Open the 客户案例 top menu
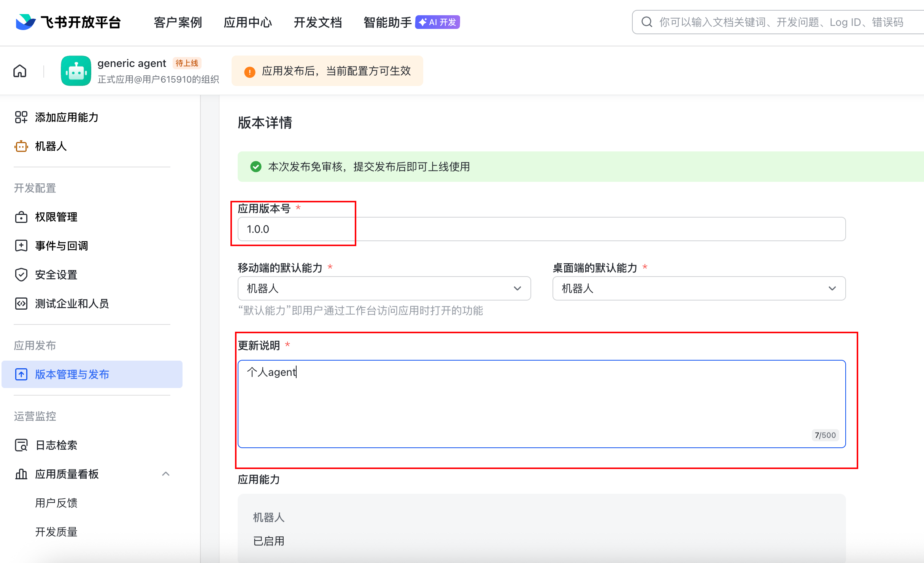The width and height of the screenshot is (924, 563). coord(178,22)
